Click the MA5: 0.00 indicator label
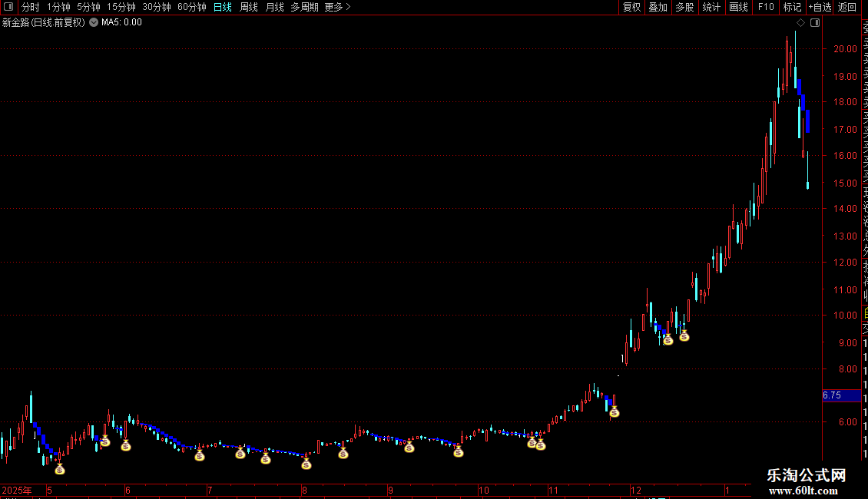868x499 pixels. coord(121,22)
